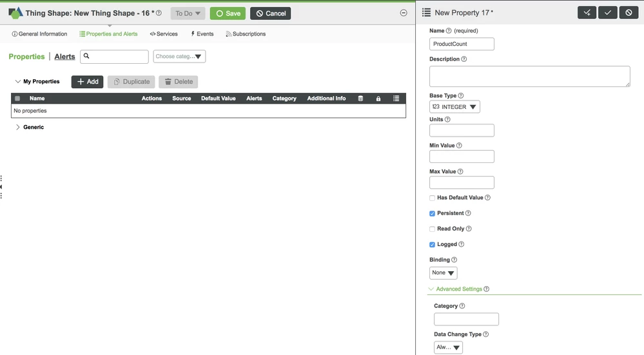Open help icon next to Logged

coord(461,244)
